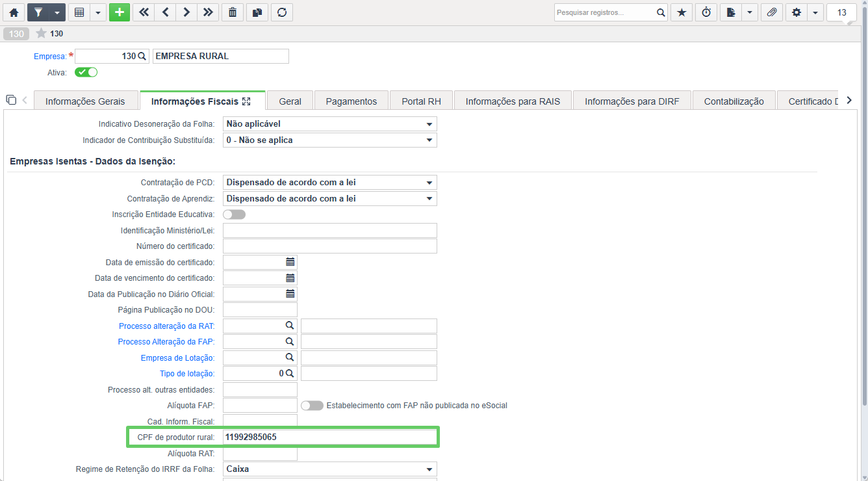Open the Pagamentos tab
The image size is (868, 481).
point(351,101)
